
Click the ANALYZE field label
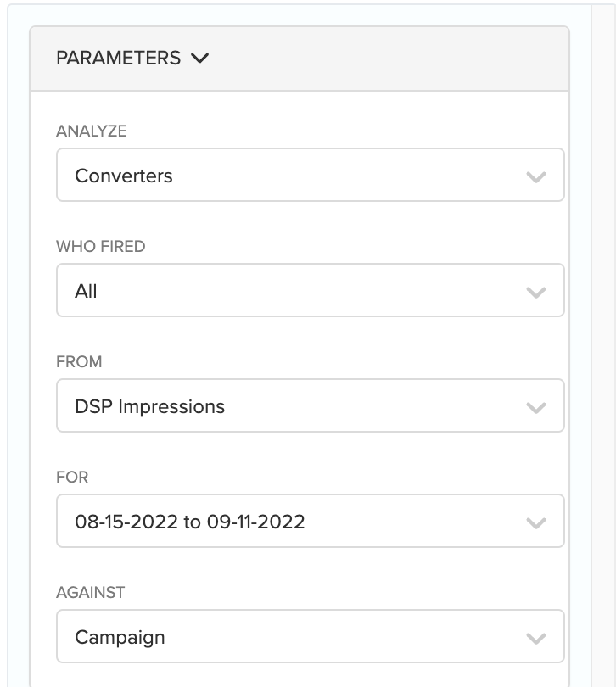click(92, 131)
